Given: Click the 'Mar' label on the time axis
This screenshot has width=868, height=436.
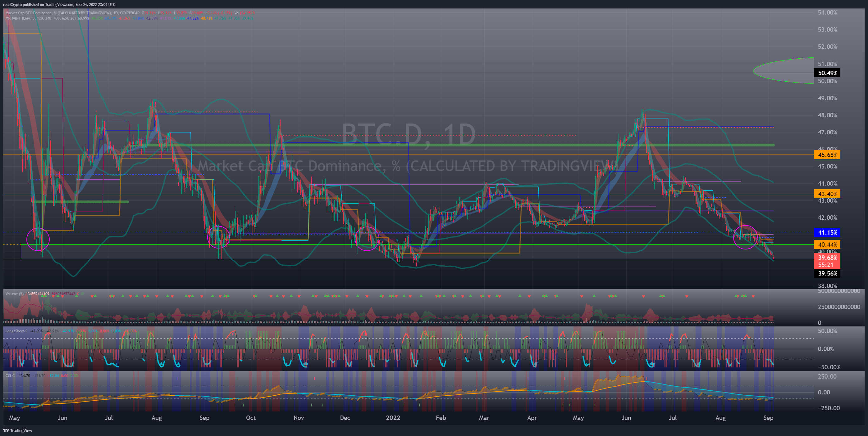Looking at the screenshot, I should (x=484, y=418).
